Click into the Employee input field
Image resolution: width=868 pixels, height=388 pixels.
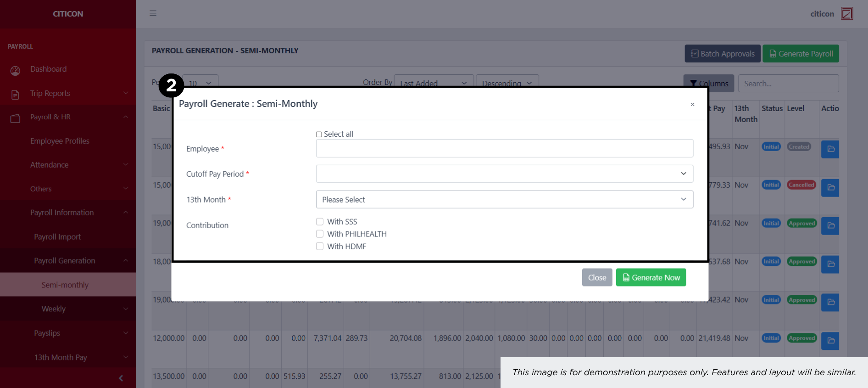[504, 148]
